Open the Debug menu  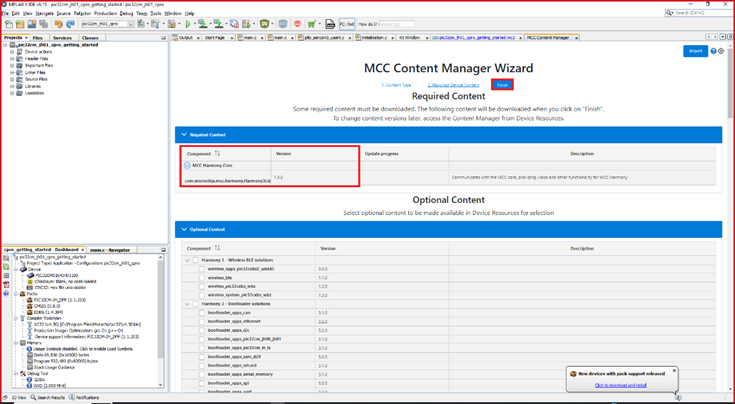coord(126,14)
